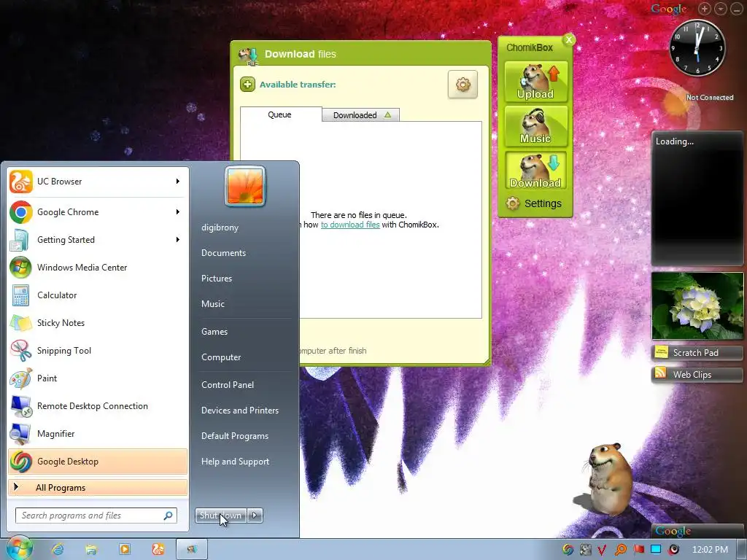The width and height of the screenshot is (747, 560).
Task: Click the gray square tray icon
Action: pyautogui.click(x=585, y=550)
